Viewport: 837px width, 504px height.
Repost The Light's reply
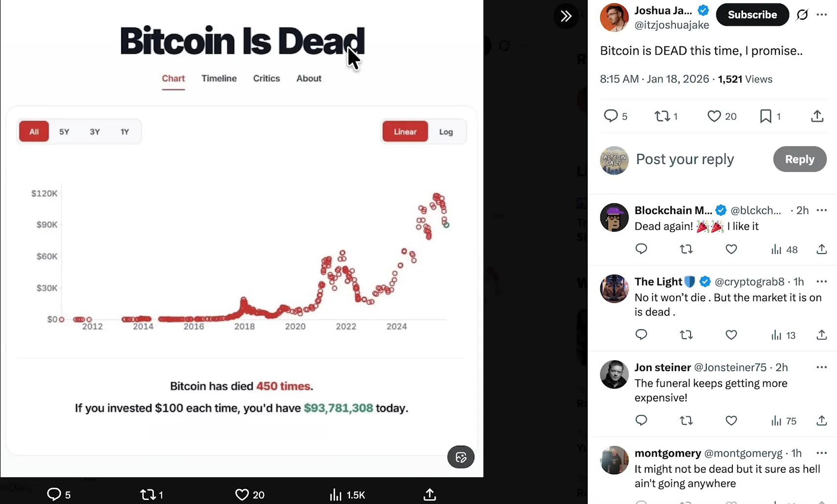click(x=686, y=335)
